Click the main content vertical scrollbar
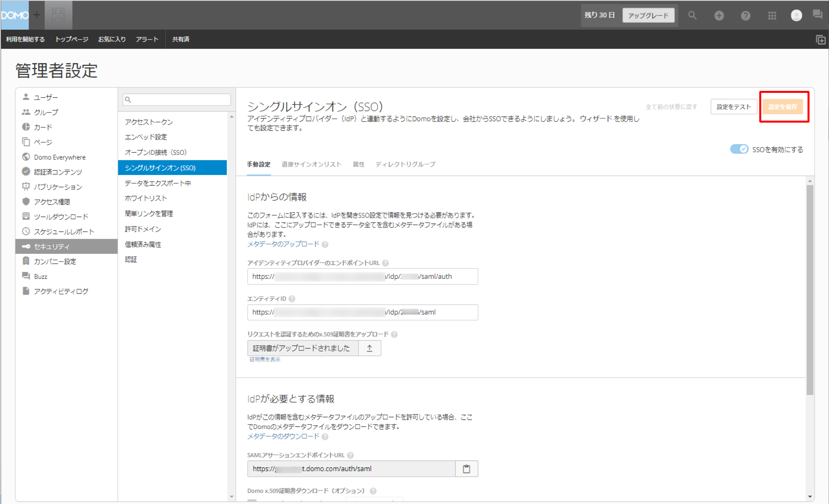829x504 pixels. pyautogui.click(x=810, y=290)
